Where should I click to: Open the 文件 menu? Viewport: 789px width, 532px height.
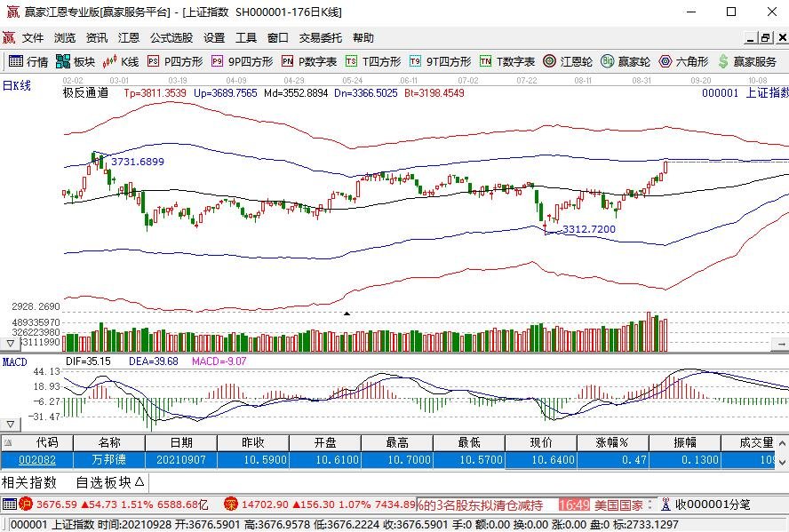33,37
